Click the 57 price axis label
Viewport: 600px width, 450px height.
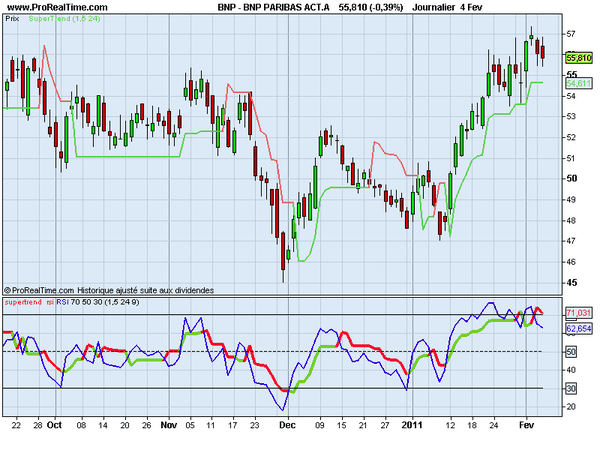(571, 34)
